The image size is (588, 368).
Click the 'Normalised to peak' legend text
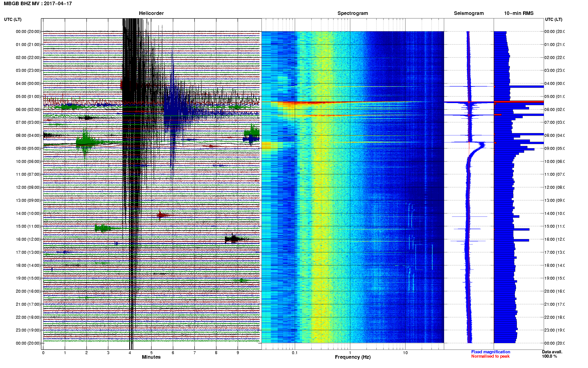(490, 356)
